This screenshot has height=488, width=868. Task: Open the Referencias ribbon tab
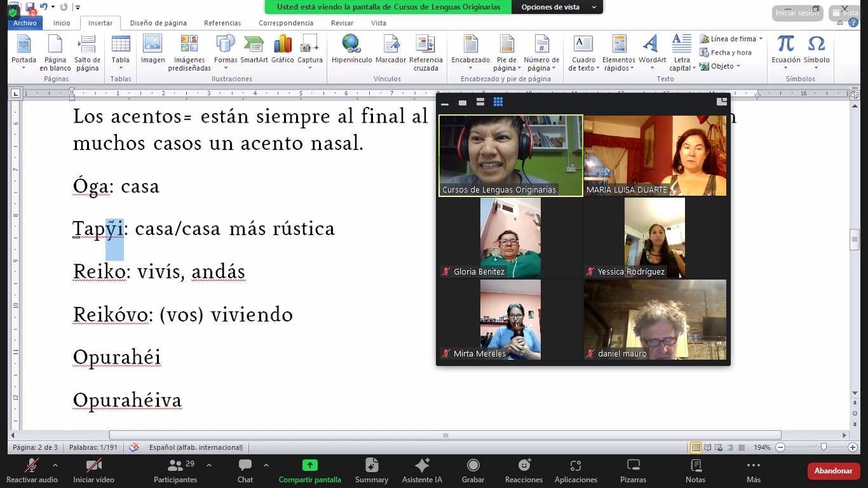pos(222,23)
